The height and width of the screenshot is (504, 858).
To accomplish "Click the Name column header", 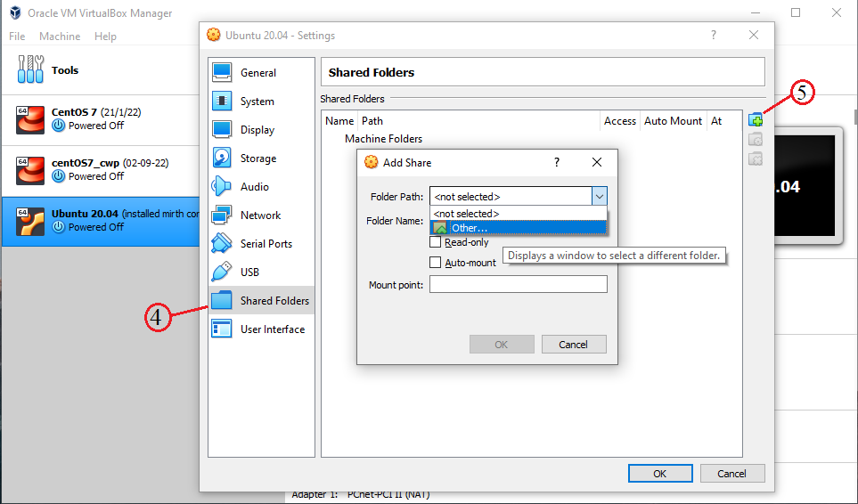I will [x=339, y=121].
